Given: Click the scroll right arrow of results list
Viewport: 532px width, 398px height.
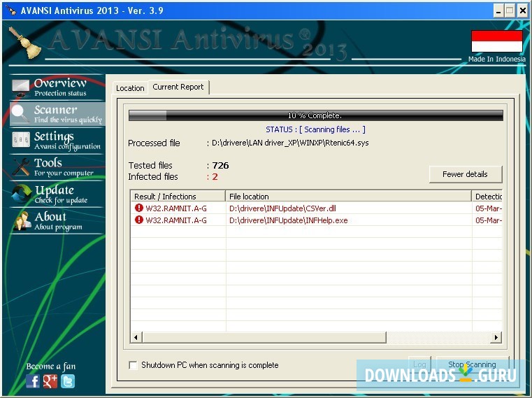Looking at the screenshot, I should point(496,337).
